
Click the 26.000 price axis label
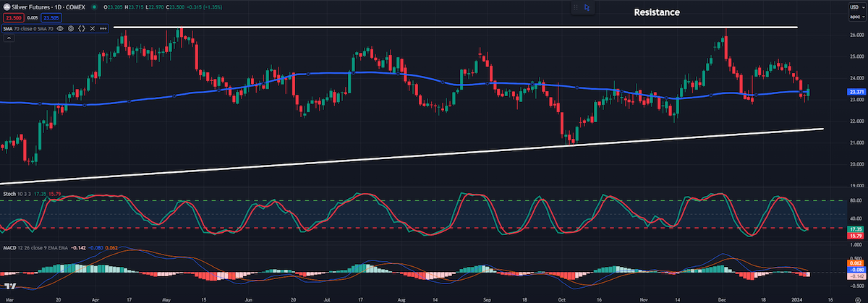pyautogui.click(x=856, y=35)
